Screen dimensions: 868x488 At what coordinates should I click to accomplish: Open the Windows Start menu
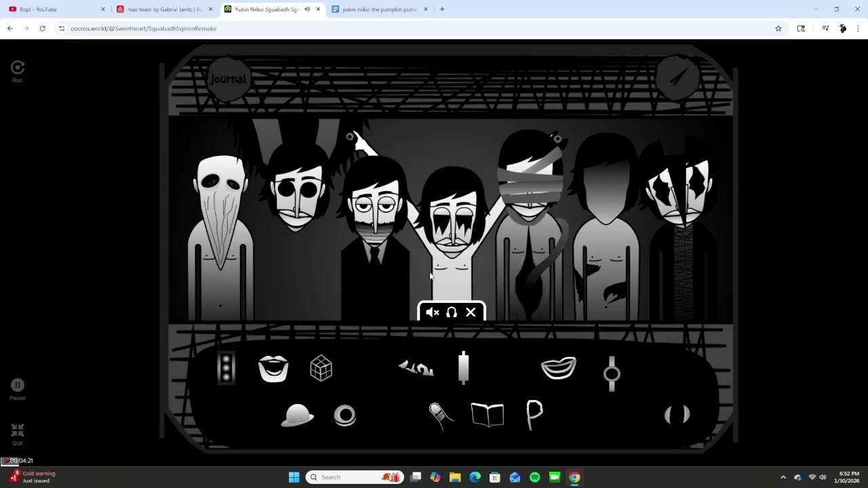pyautogui.click(x=294, y=477)
